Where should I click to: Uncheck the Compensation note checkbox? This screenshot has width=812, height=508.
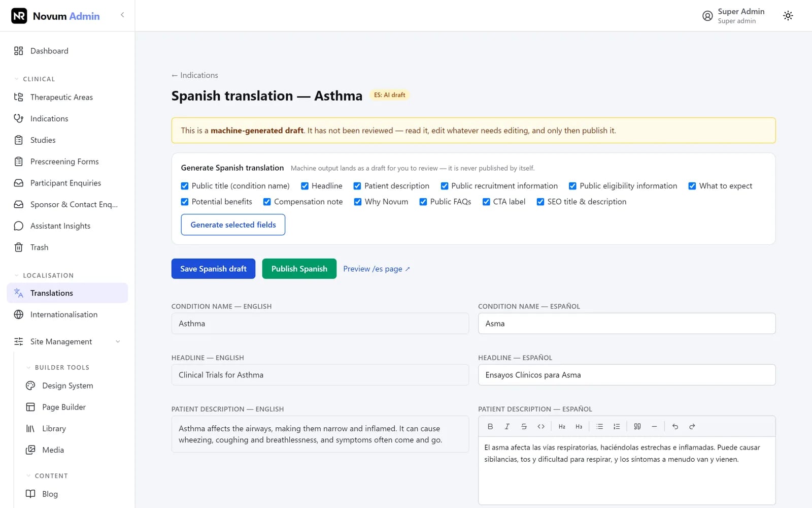pos(267,202)
